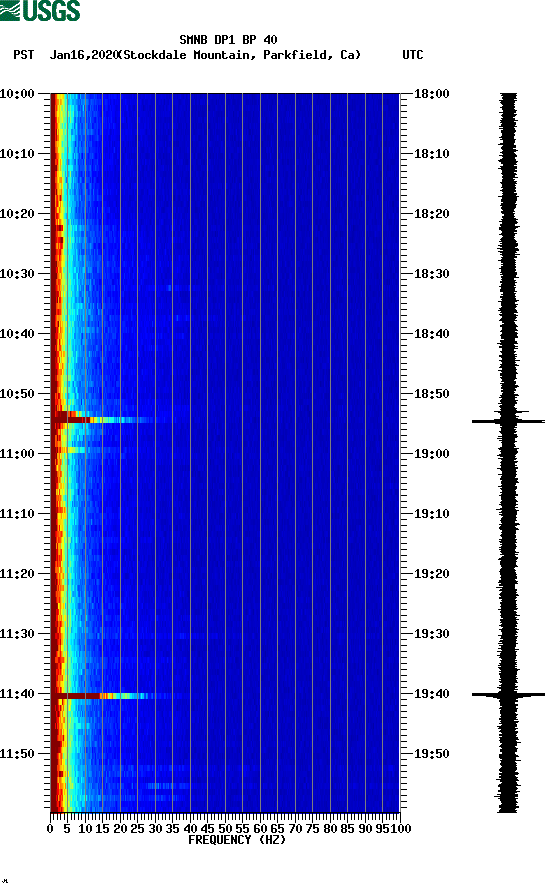Viewport: 552px width, 892px height.
Task: Click the seismogram waveform spike near 18:54 UTC
Action: pos(508,421)
